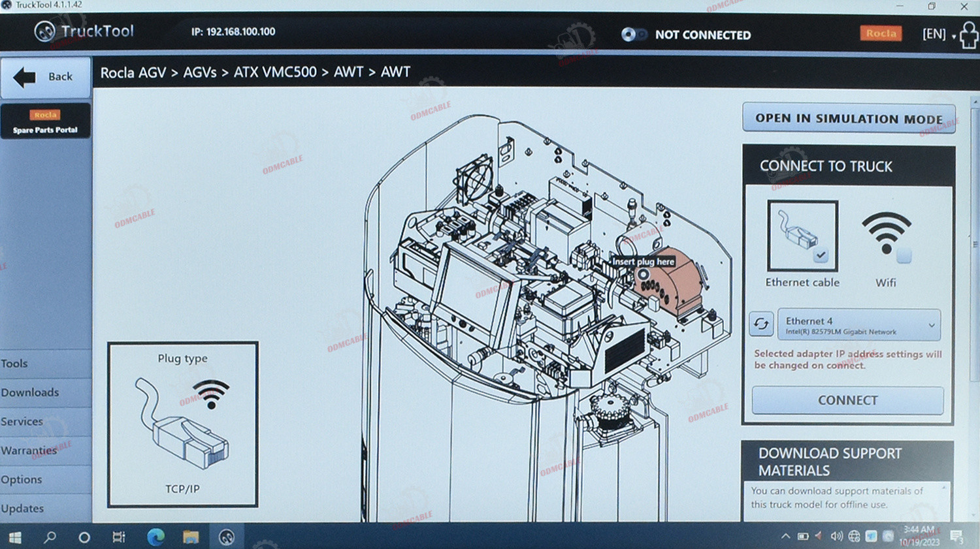This screenshot has height=549, width=980.
Task: Click TruckTool taskbar app icon
Action: (x=227, y=537)
